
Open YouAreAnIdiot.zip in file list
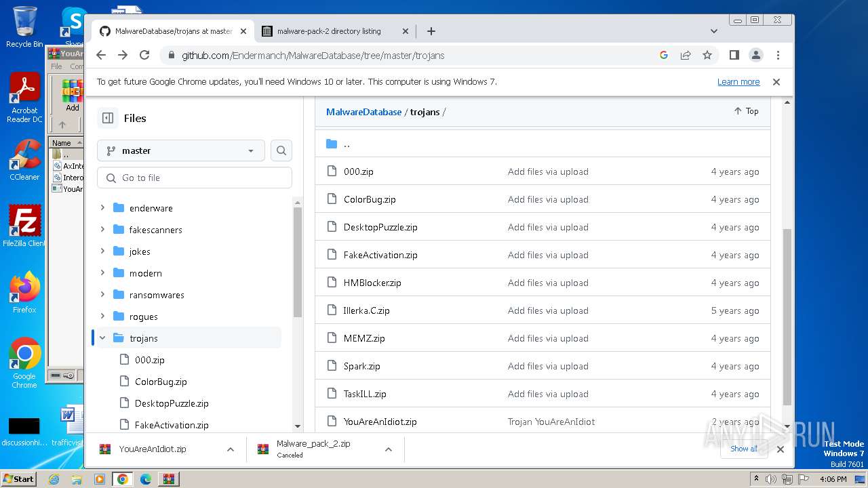coord(380,422)
